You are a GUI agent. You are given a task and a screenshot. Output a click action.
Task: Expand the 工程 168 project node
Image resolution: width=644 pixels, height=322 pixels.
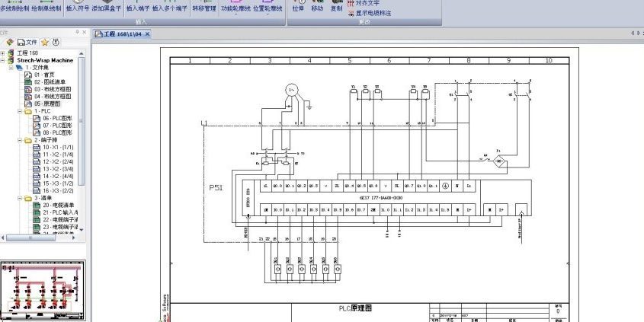(2, 53)
